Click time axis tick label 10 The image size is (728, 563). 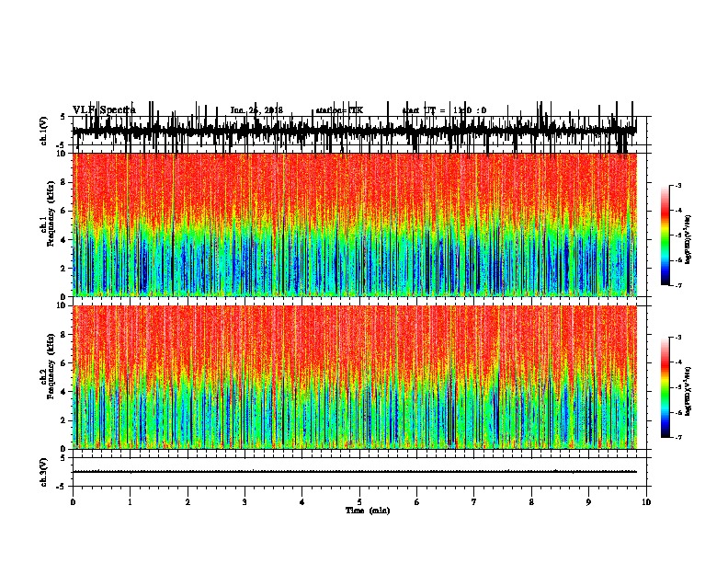click(646, 501)
